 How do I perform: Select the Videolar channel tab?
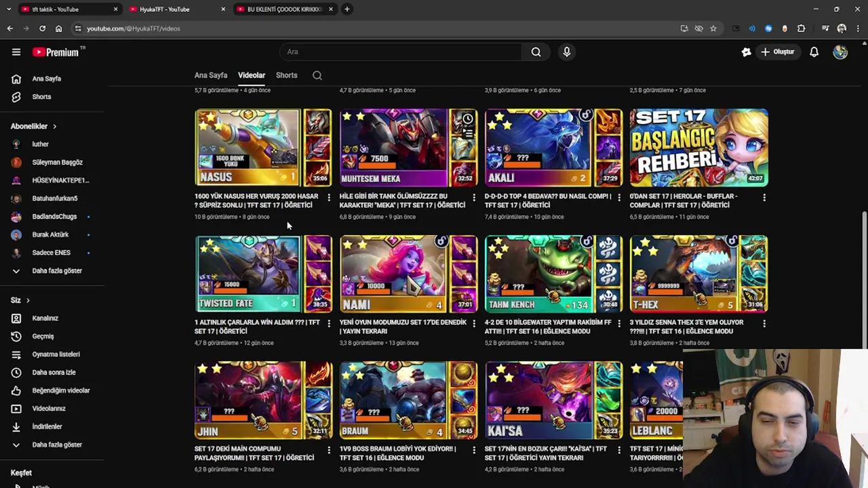tap(252, 75)
